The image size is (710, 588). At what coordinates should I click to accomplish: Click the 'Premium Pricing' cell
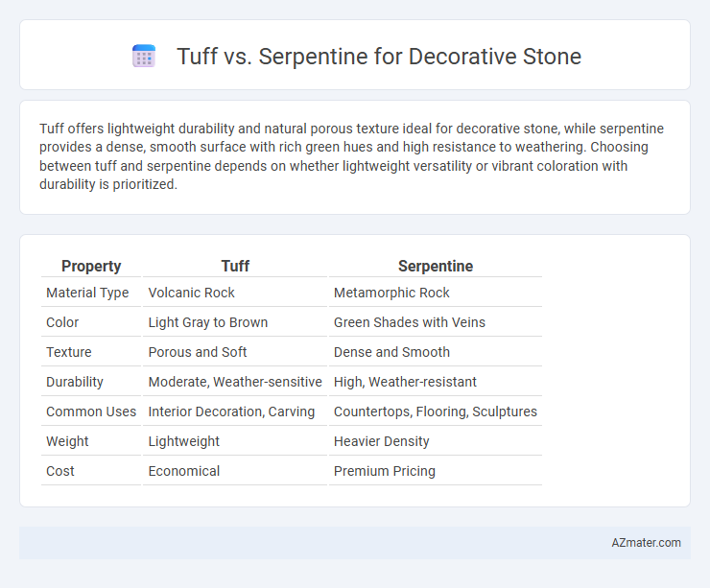[385, 471]
